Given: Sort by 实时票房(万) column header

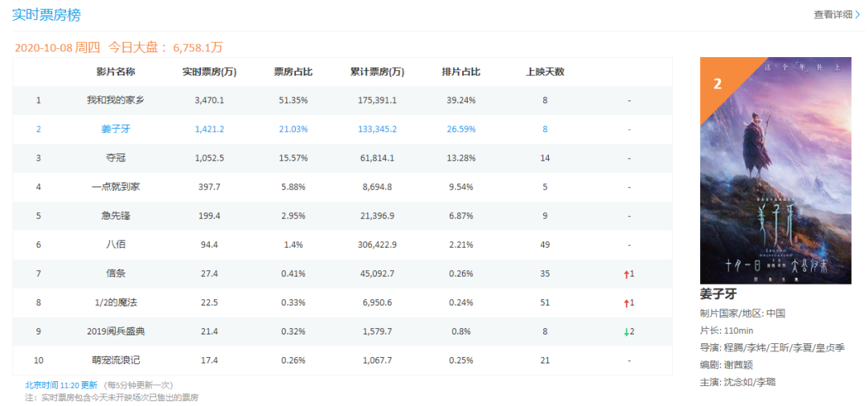Looking at the screenshot, I should tap(209, 72).
